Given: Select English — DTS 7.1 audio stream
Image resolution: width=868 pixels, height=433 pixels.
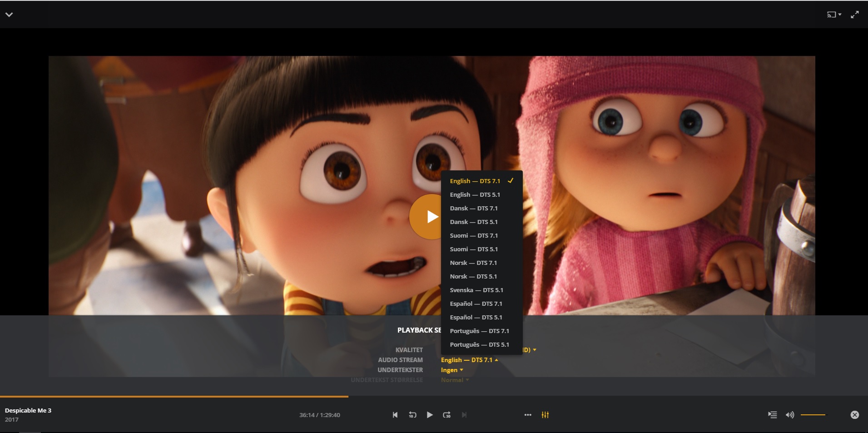Looking at the screenshot, I should (481, 181).
